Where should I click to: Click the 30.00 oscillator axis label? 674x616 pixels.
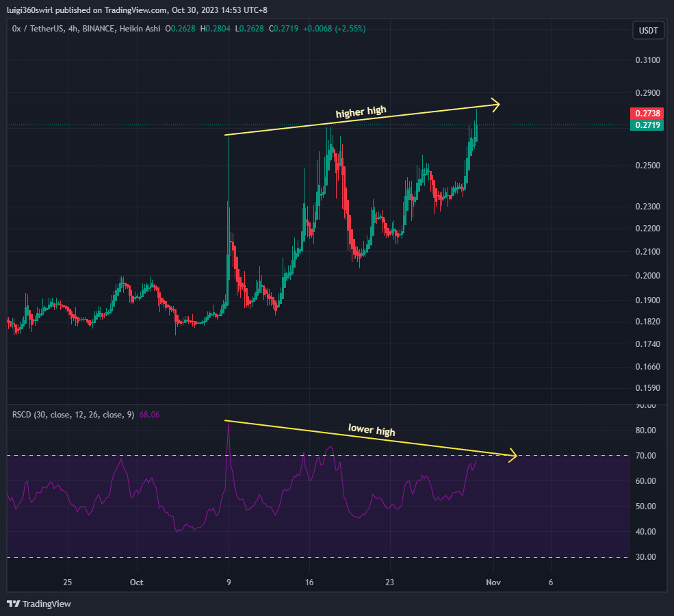(x=646, y=557)
